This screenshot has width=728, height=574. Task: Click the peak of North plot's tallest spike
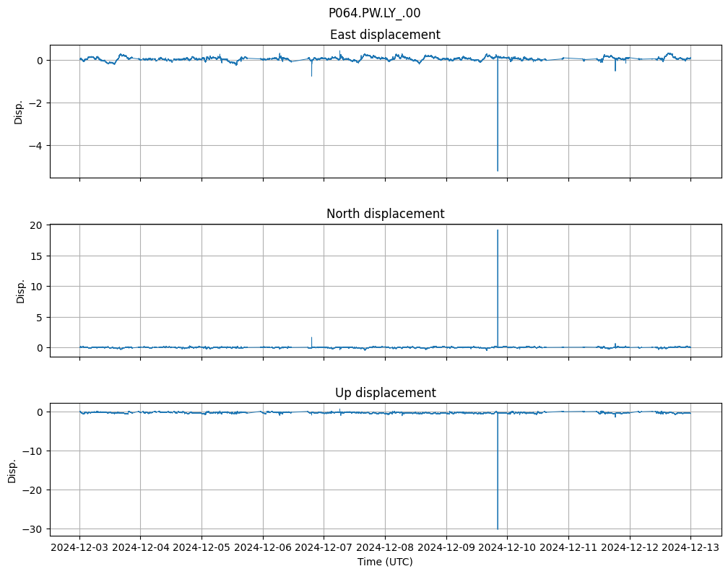[498, 230]
